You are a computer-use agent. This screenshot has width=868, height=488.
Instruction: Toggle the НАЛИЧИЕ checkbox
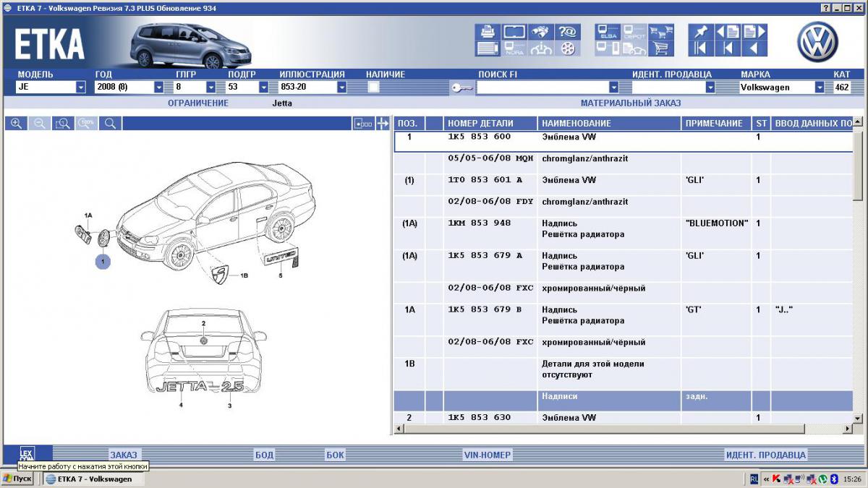click(x=373, y=87)
